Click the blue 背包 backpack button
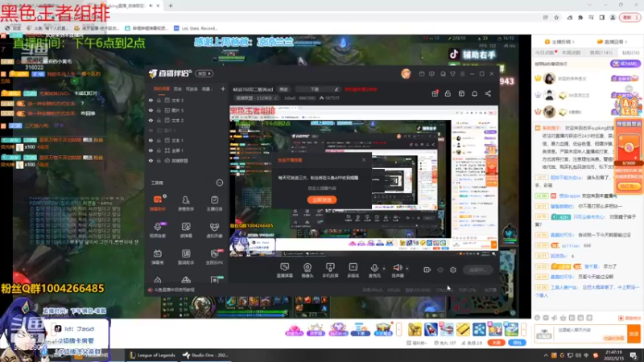Screen dimensions: 644x362 (517, 343)
